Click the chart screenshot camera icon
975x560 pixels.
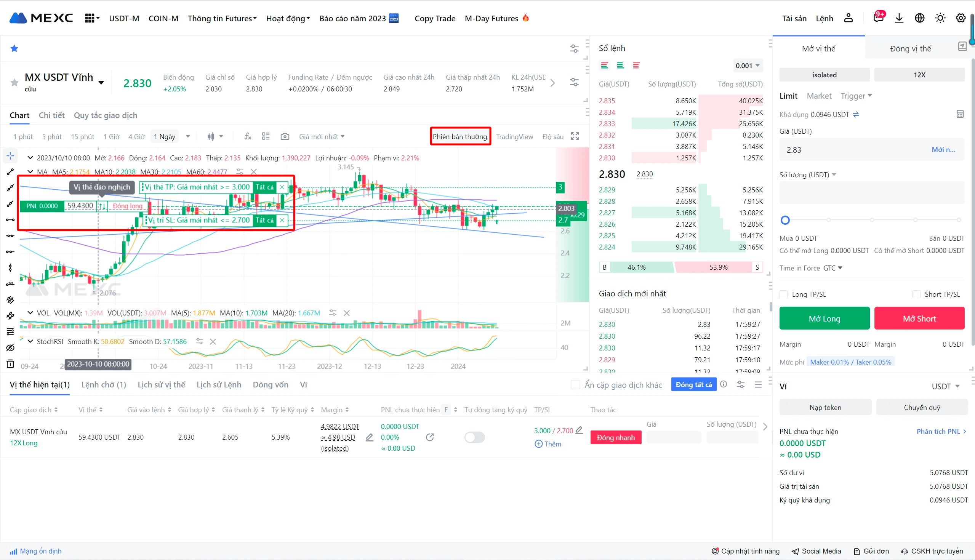pyautogui.click(x=285, y=136)
